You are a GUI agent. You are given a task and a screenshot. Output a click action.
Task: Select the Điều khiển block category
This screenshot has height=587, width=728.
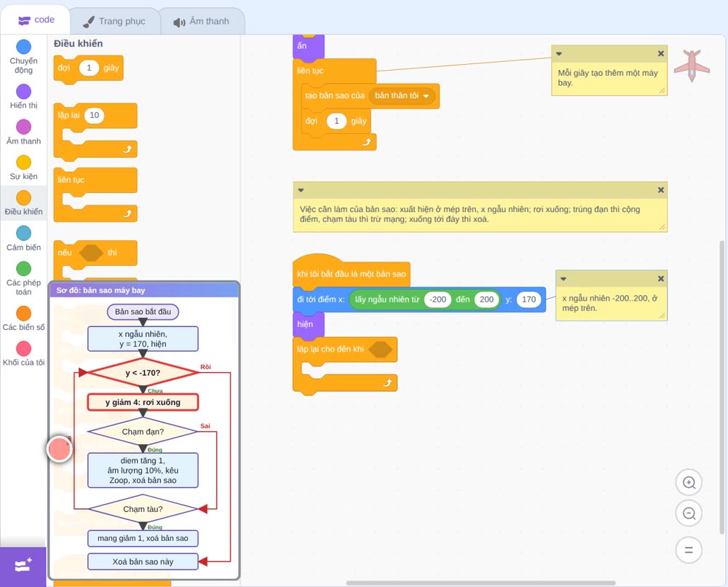click(23, 203)
